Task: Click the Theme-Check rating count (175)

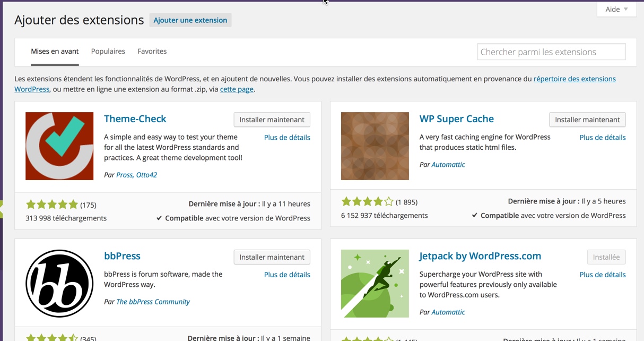Action: [88, 204]
